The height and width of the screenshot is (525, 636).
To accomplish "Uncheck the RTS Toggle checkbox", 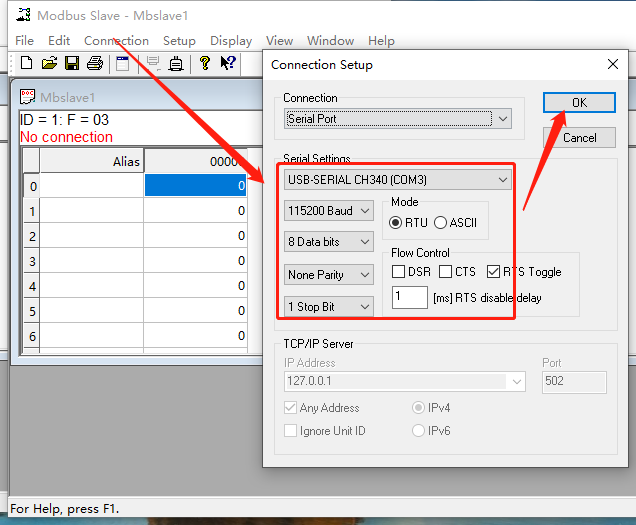I will click(494, 272).
